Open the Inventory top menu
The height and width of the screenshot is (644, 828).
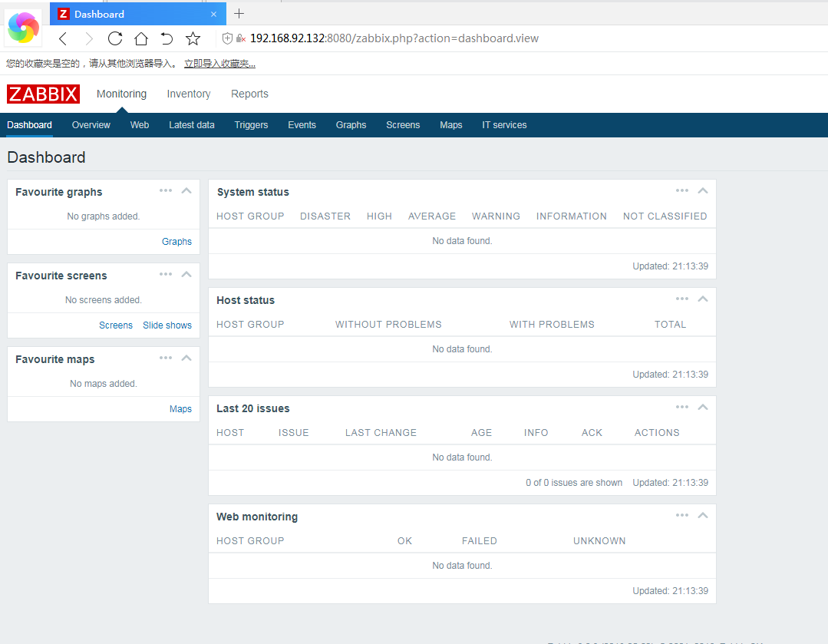point(189,94)
